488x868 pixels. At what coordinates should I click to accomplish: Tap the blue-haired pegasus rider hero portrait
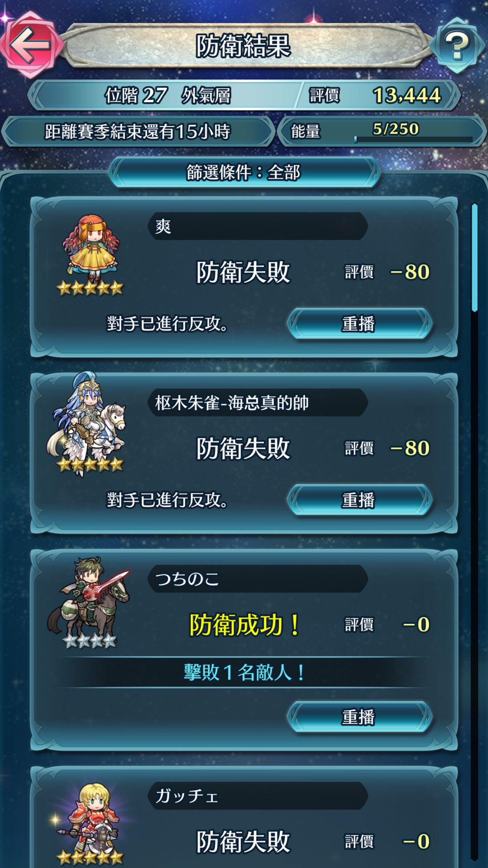(88, 424)
